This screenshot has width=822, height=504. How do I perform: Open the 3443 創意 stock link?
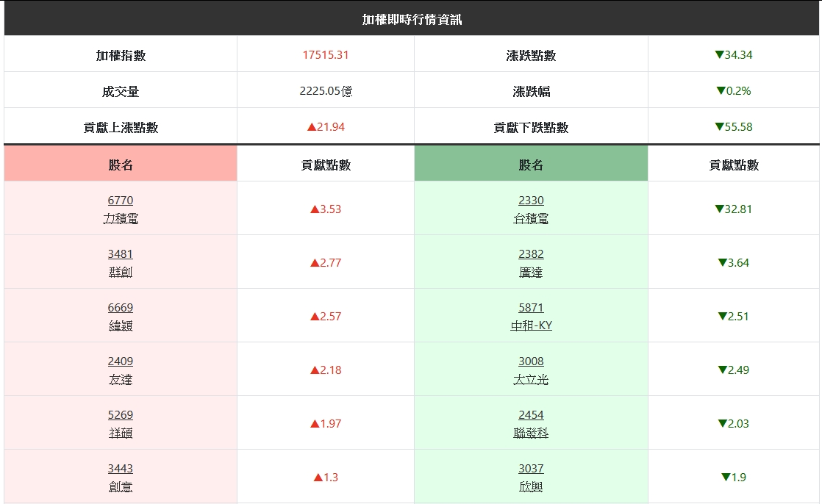pyautogui.click(x=121, y=478)
